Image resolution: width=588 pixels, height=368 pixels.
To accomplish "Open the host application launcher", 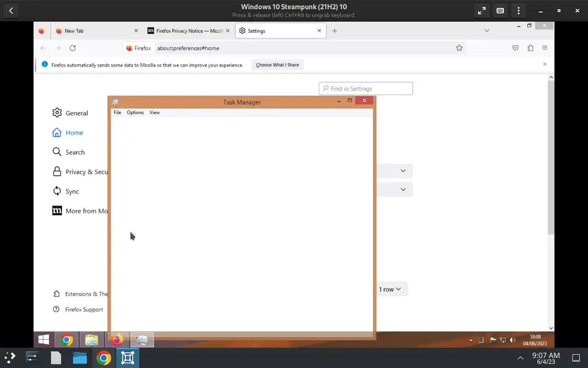I will click(x=10, y=357).
